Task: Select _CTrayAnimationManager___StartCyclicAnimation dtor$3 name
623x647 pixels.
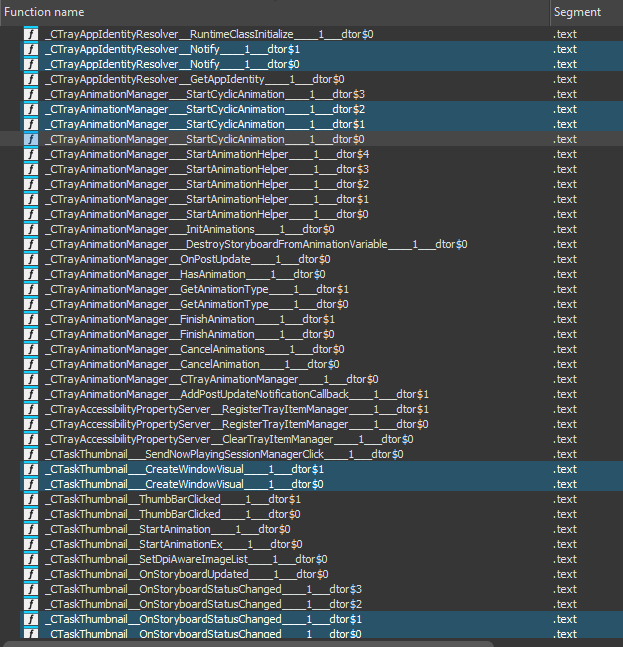Action: pyautogui.click(x=205, y=94)
